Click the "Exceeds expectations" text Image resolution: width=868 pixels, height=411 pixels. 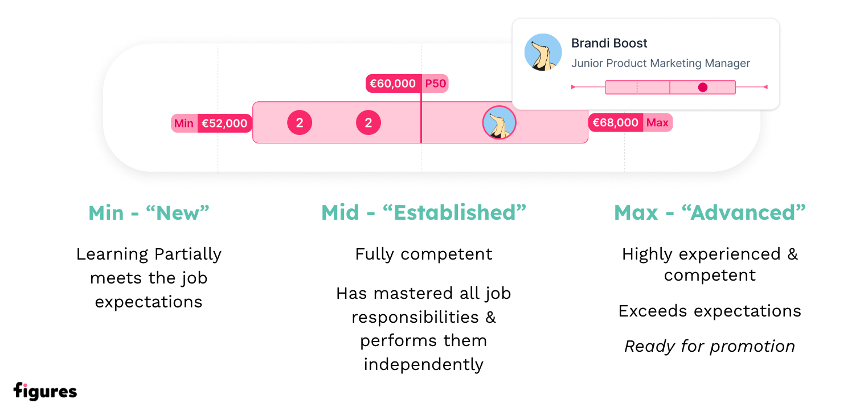coord(710,311)
